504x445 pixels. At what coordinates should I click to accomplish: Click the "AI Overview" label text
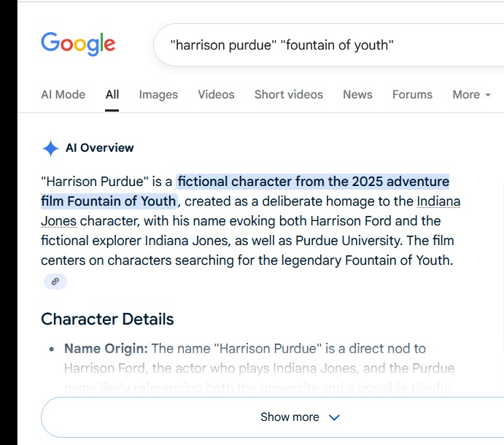coord(100,148)
